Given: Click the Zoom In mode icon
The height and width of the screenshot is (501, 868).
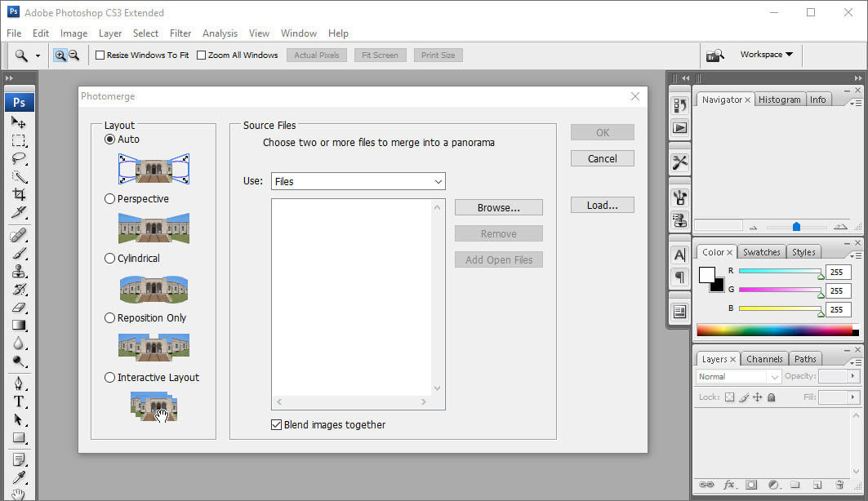Looking at the screenshot, I should pyautogui.click(x=60, y=55).
